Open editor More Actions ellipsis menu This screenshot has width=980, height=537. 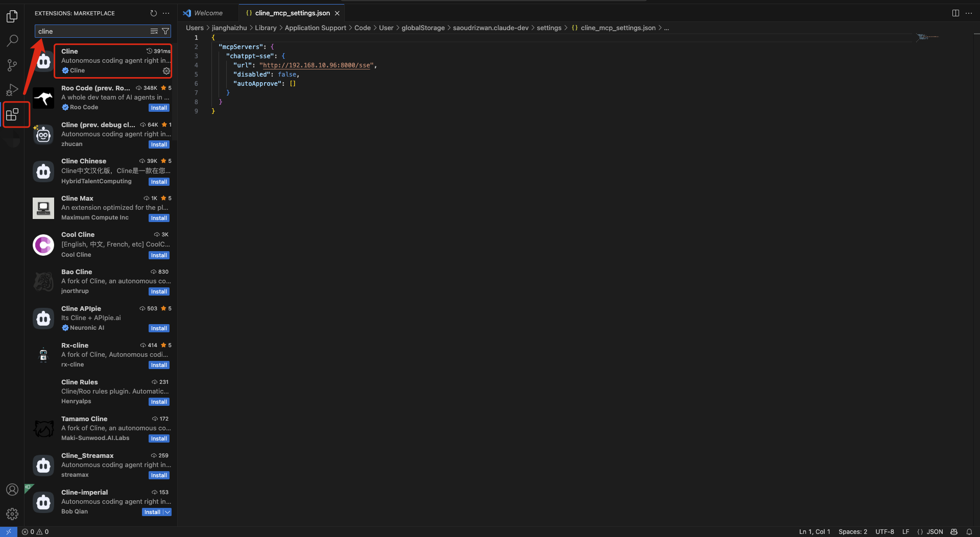(x=969, y=13)
